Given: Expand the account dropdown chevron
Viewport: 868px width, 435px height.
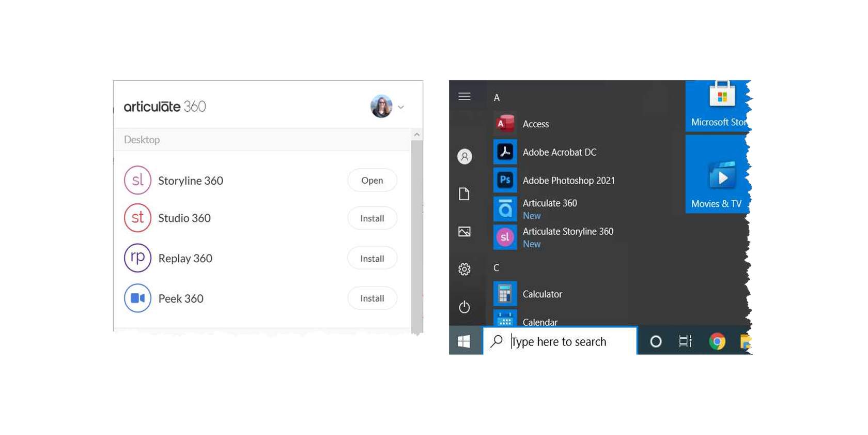Looking at the screenshot, I should [x=401, y=107].
